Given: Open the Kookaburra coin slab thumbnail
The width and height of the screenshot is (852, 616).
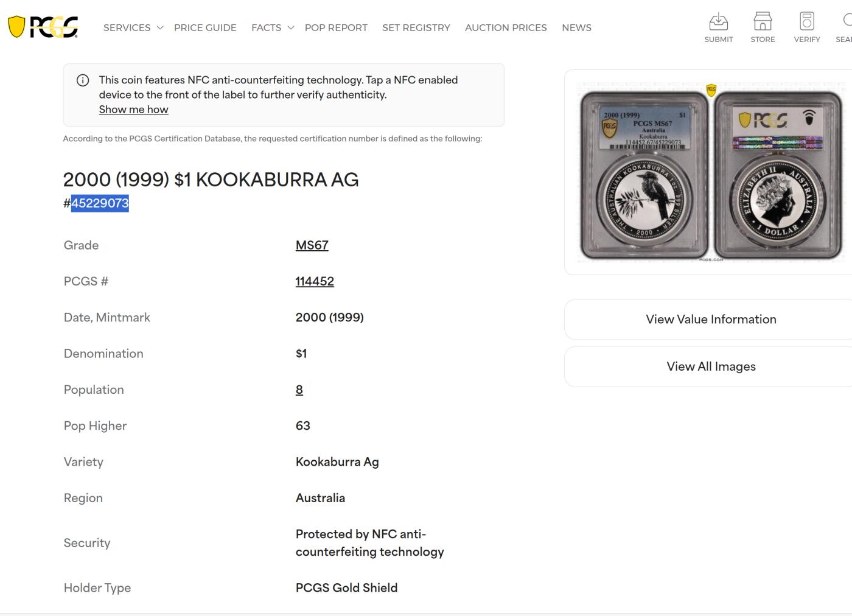Looking at the screenshot, I should coord(711,173).
